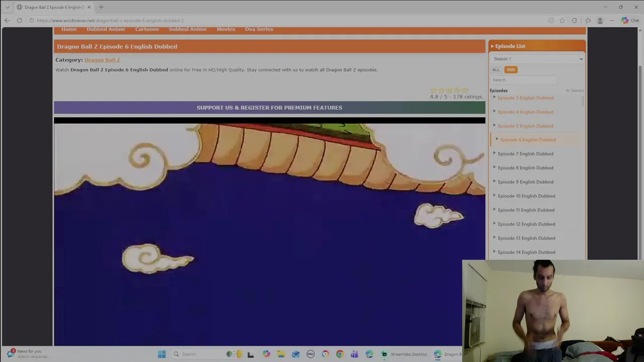The image size is (644, 362).
Task: Open Episode 14 English Dubbed
Action: coord(526,252)
